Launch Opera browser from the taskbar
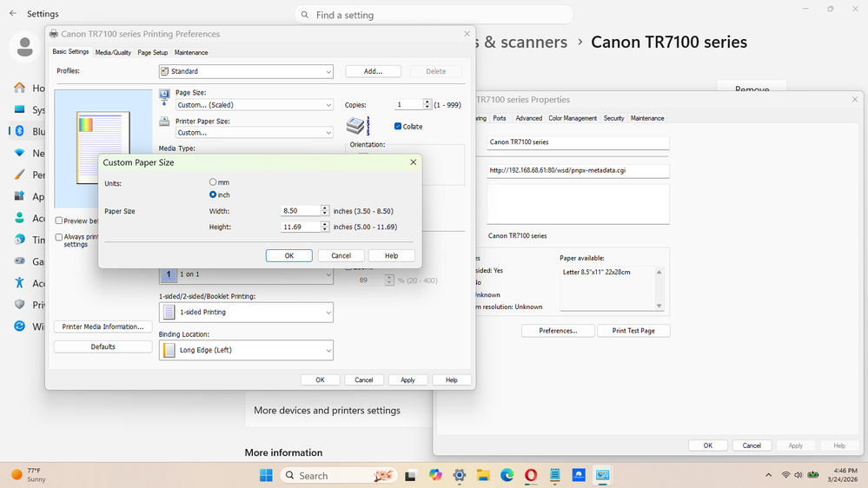Screen dimensions: 868x488 pos(530,475)
